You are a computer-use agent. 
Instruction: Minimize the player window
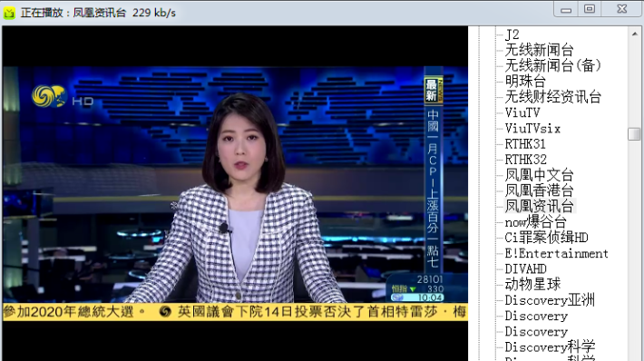566,9
